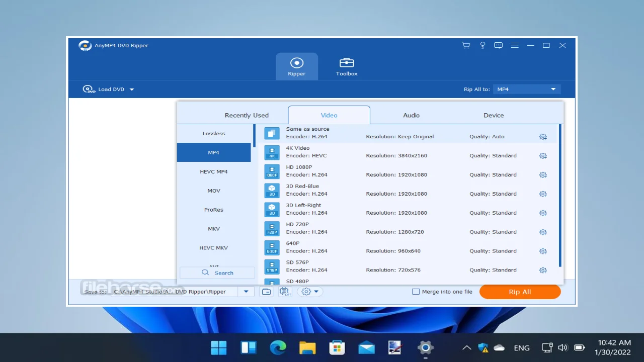The height and width of the screenshot is (362, 644).
Task: Open settings gear for HD 1080P
Action: point(543,175)
